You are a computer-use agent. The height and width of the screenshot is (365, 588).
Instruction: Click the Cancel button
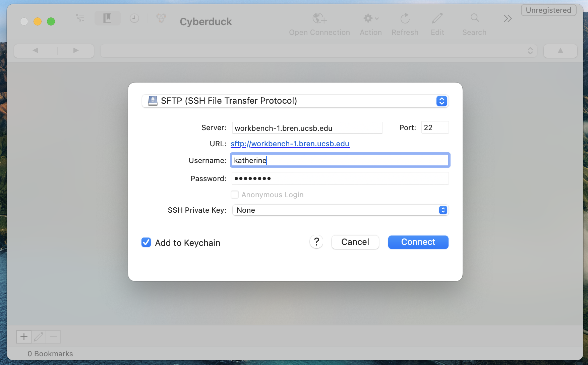pyautogui.click(x=355, y=242)
